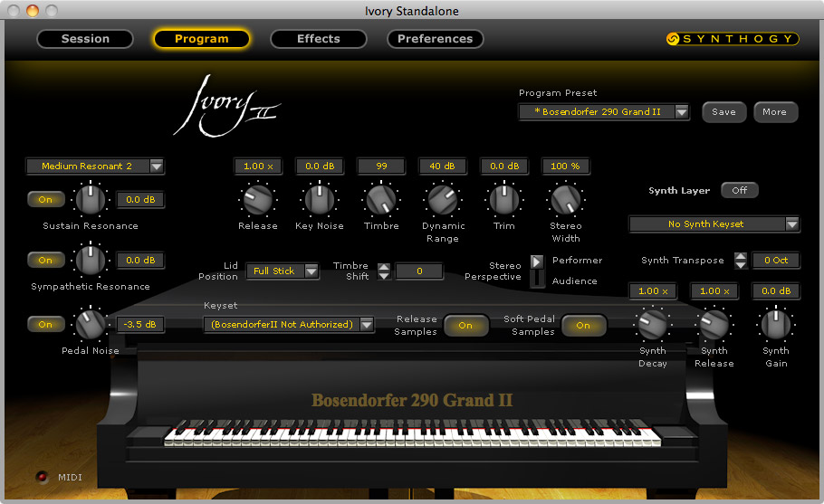The height and width of the screenshot is (504, 824).
Task: Click the Sustain Resonance knob
Action: coord(91,199)
